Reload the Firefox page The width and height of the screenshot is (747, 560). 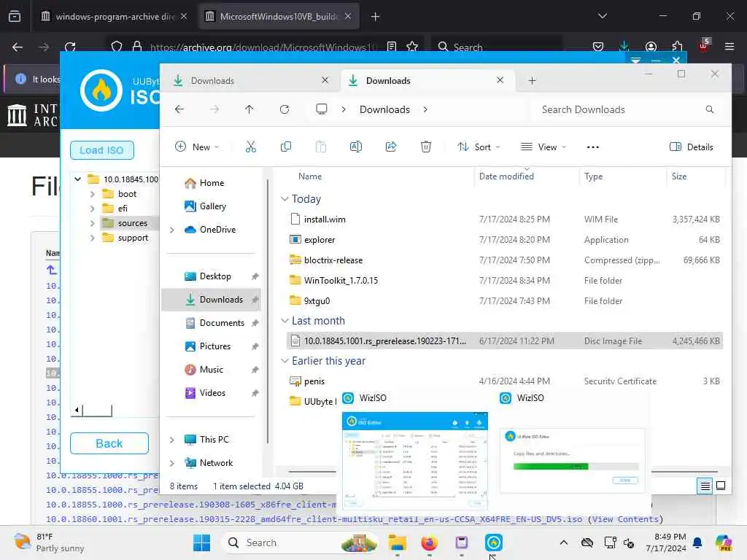click(70, 47)
